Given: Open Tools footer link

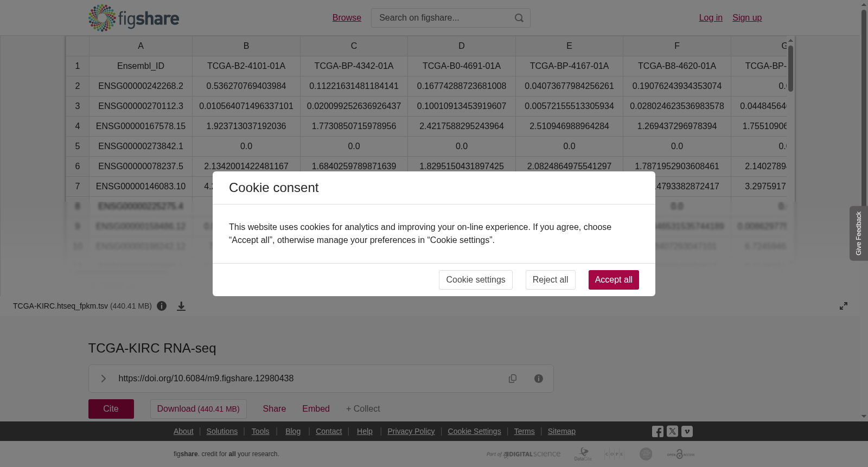Looking at the screenshot, I should point(260,431).
